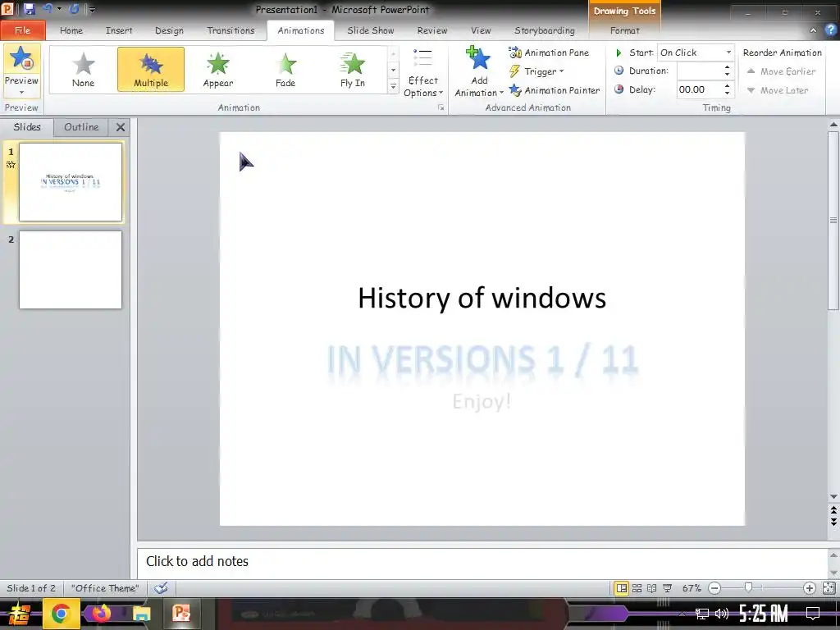Open the File tab

(22, 30)
